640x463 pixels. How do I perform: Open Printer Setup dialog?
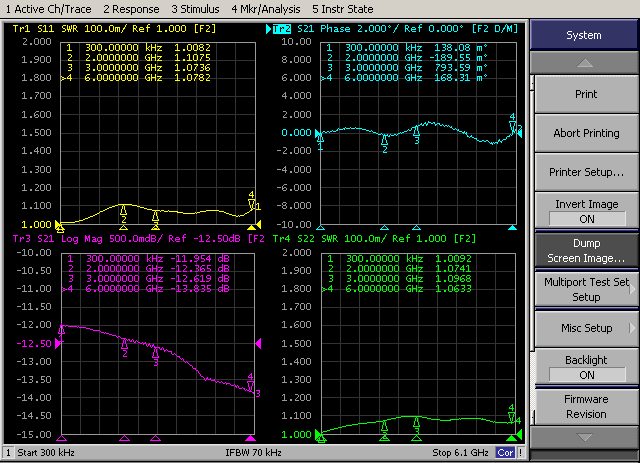point(586,172)
